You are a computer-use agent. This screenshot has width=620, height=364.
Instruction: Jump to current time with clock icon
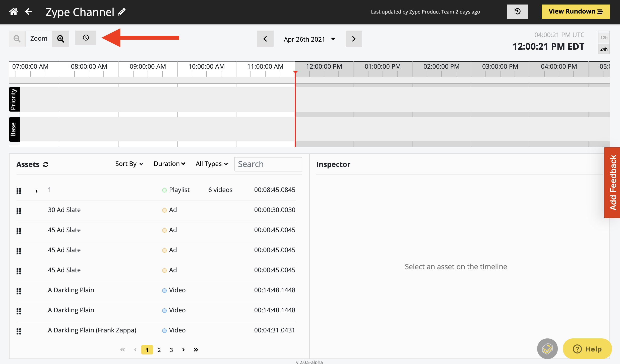[x=86, y=38]
